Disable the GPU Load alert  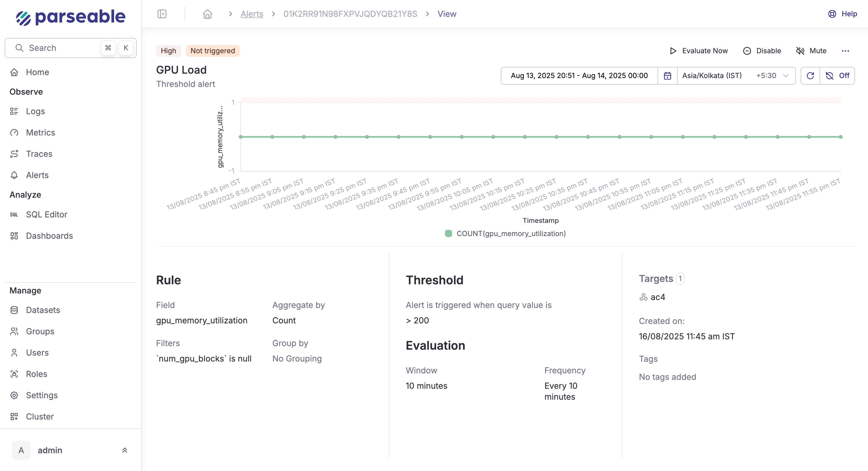[762, 51]
